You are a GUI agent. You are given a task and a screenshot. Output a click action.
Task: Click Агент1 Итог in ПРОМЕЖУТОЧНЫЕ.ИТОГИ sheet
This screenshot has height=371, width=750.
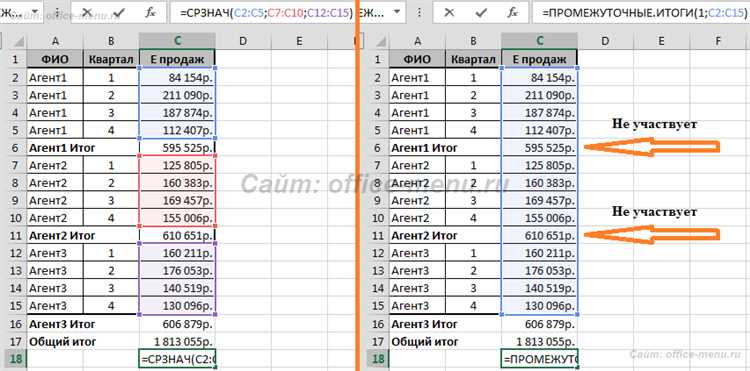tap(446, 148)
